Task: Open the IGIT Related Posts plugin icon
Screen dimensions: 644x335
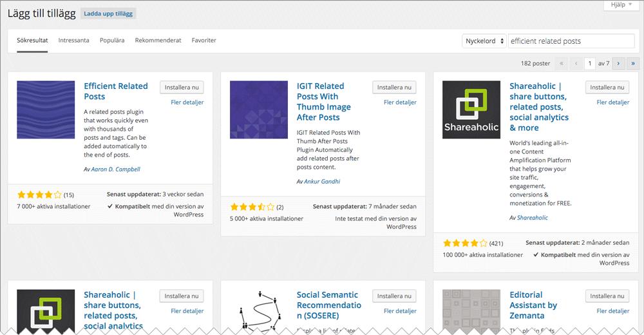Action: click(x=259, y=110)
